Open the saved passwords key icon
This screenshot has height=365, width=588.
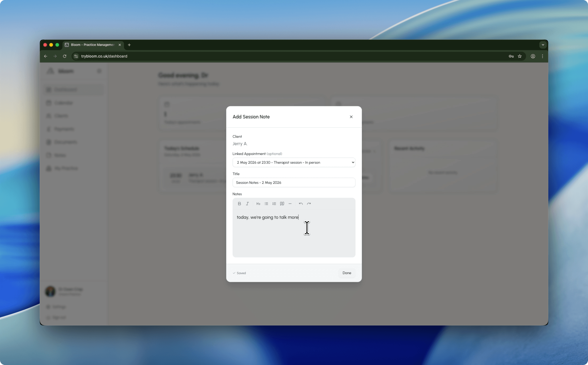pyautogui.click(x=511, y=56)
